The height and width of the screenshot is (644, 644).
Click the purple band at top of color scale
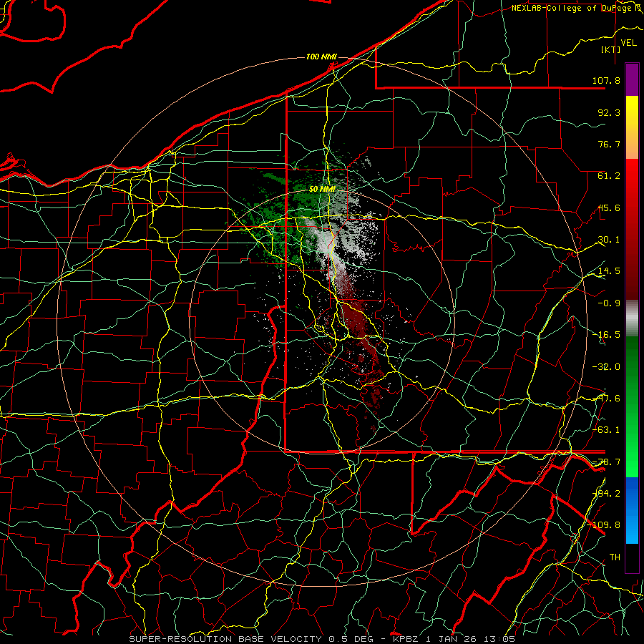coord(632,79)
